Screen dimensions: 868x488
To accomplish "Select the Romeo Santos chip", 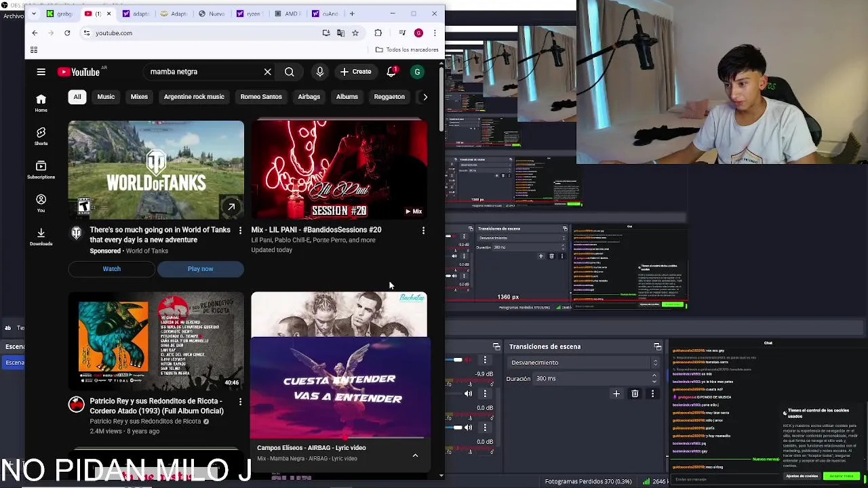I will (x=261, y=97).
